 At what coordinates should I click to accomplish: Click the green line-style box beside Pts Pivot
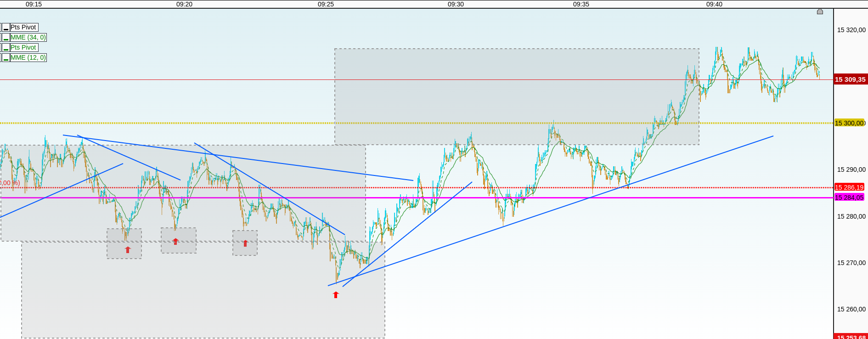pyautogui.click(x=6, y=48)
